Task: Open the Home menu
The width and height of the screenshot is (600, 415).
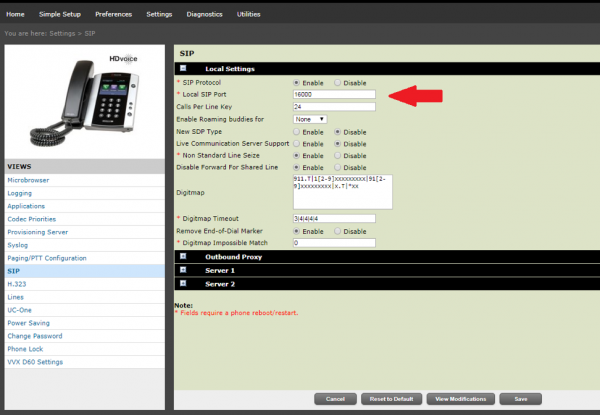Action: (15, 14)
